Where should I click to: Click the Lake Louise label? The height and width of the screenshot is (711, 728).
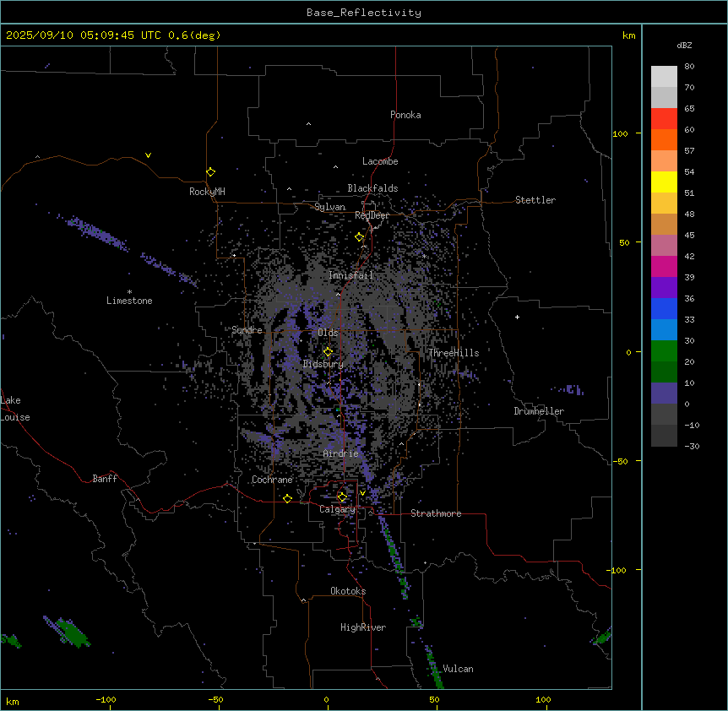click(15, 409)
